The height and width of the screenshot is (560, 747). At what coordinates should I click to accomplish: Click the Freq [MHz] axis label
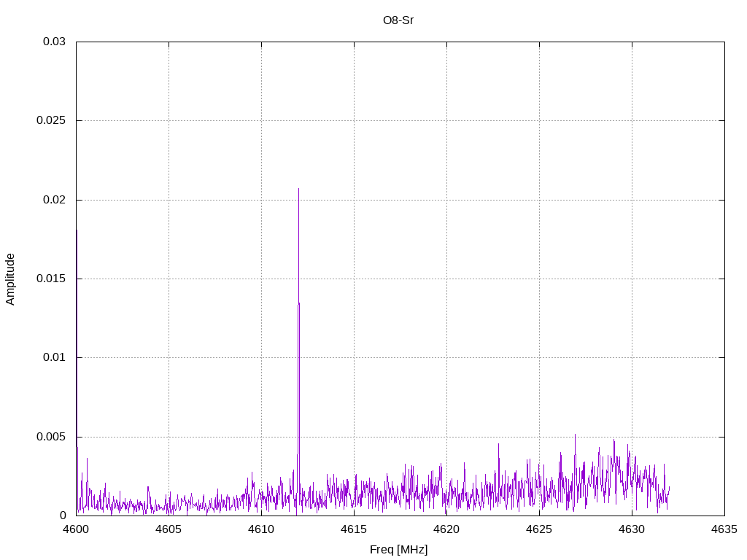tap(399, 550)
